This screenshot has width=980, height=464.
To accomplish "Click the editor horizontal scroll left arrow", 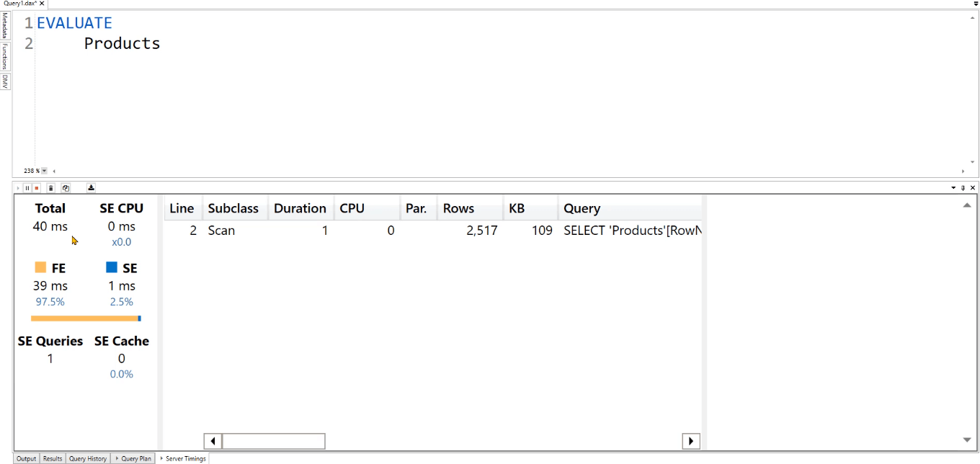I will click(54, 171).
